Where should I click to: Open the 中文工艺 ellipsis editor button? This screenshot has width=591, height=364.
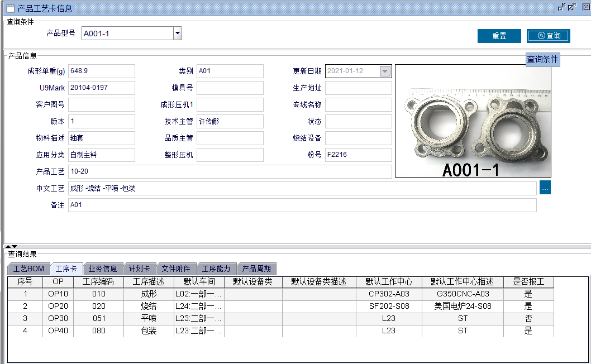(545, 188)
